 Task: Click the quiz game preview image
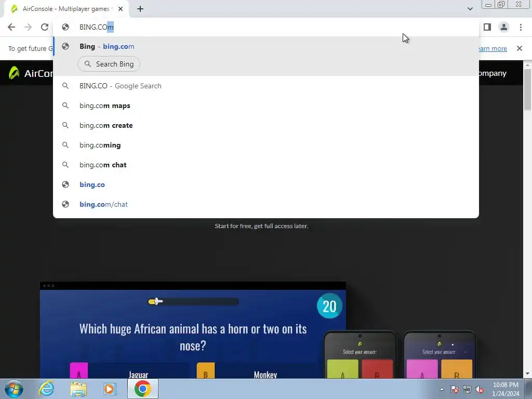point(193,330)
